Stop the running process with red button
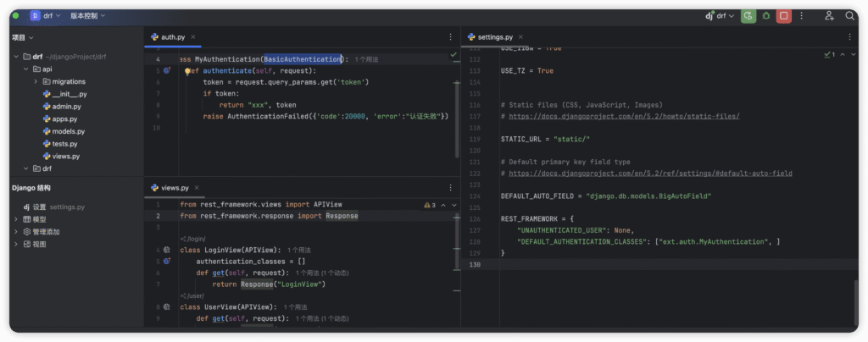868x342 pixels. [784, 15]
